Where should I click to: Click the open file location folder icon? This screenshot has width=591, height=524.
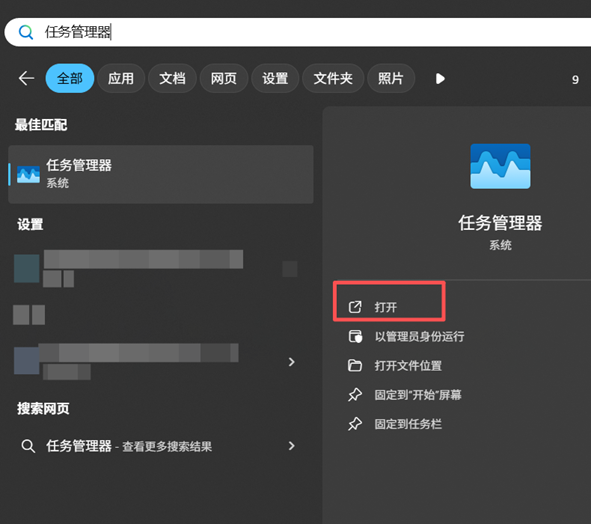coord(355,365)
